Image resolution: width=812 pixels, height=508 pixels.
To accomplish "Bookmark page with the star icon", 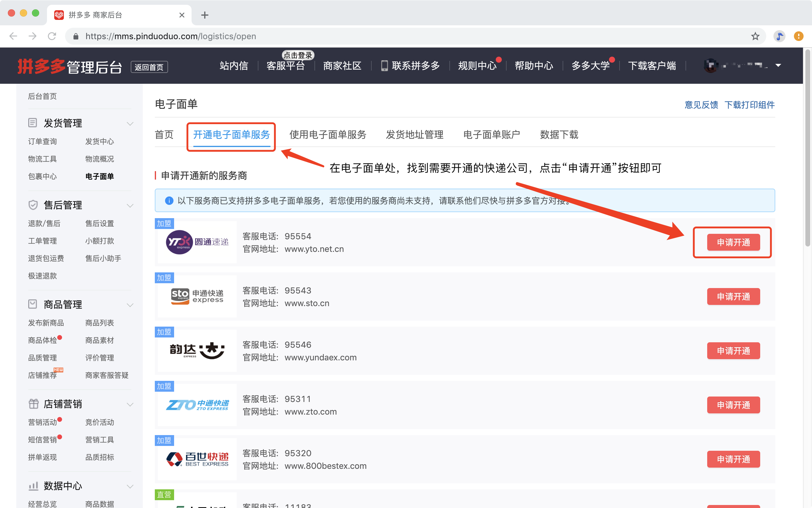I will pos(755,36).
